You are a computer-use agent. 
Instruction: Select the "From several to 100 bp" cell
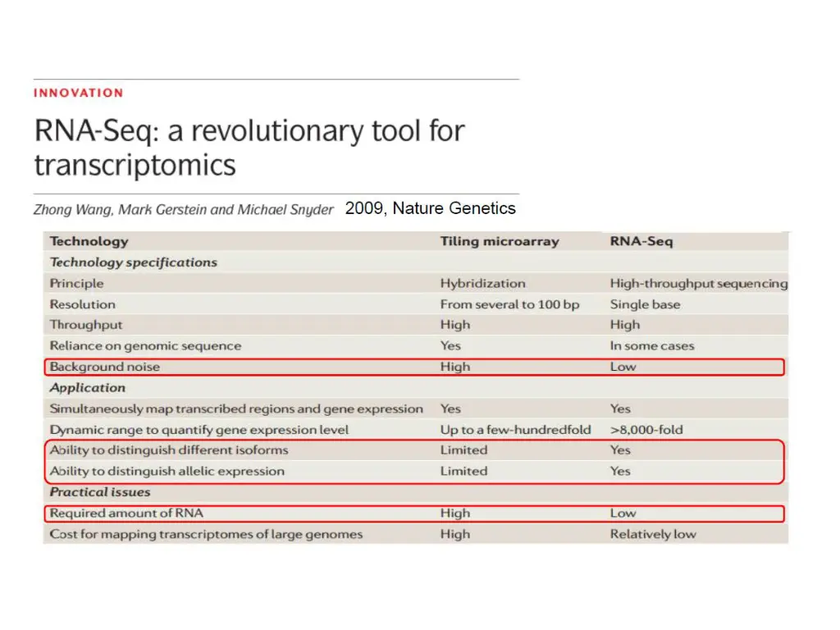tap(509, 304)
